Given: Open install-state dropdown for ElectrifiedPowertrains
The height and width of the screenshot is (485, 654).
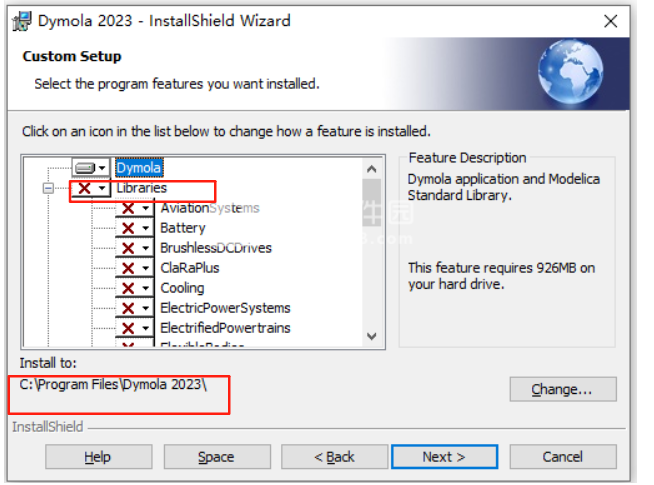Looking at the screenshot, I should [x=146, y=328].
